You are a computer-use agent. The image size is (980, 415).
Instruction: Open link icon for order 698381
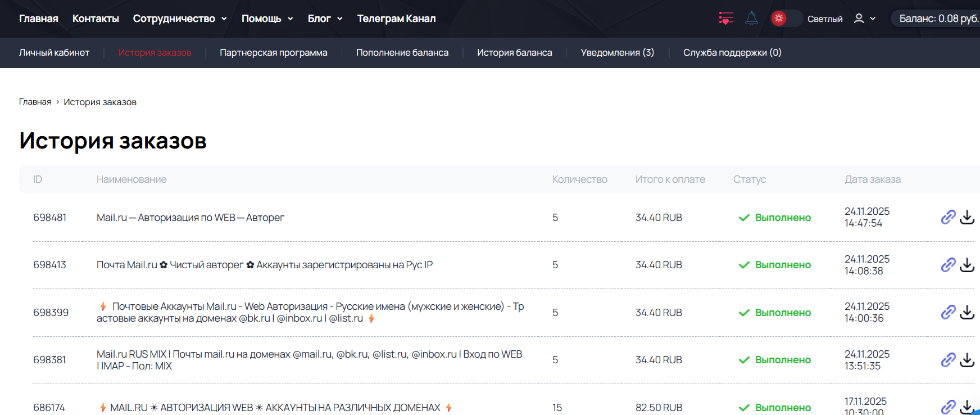949,360
